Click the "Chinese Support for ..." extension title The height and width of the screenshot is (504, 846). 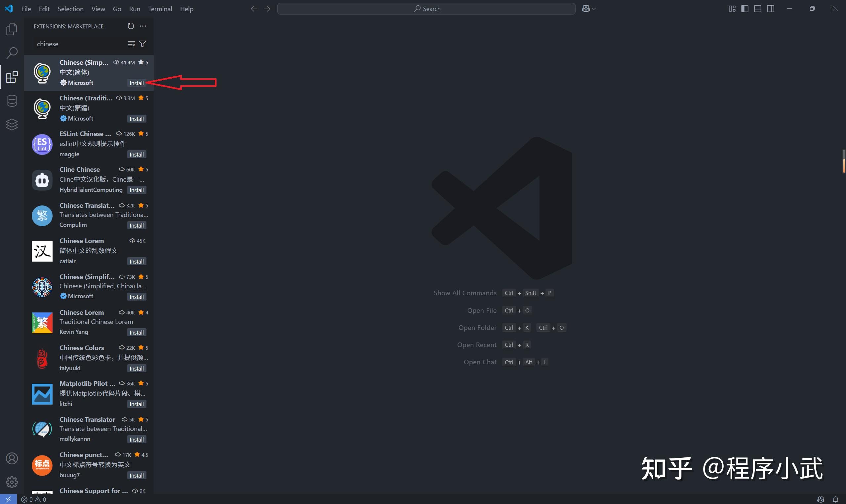click(x=94, y=491)
